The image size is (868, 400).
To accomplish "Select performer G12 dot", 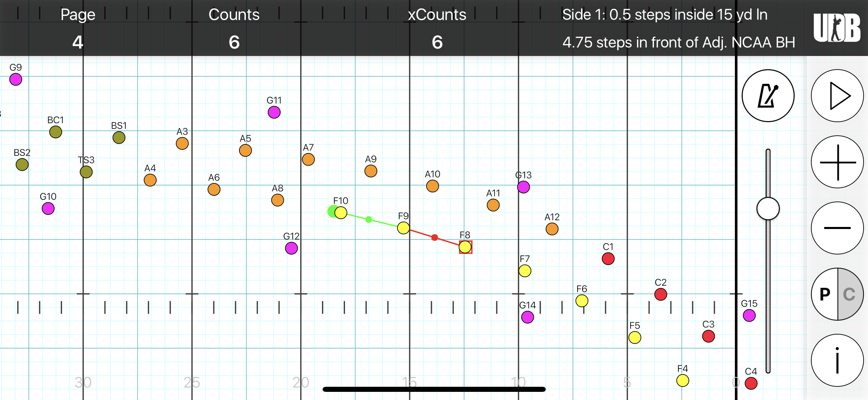I will (291, 248).
